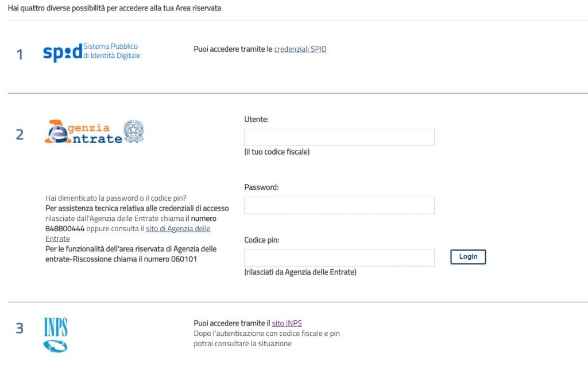
Task: Click the number 1 option marker
Action: point(20,55)
